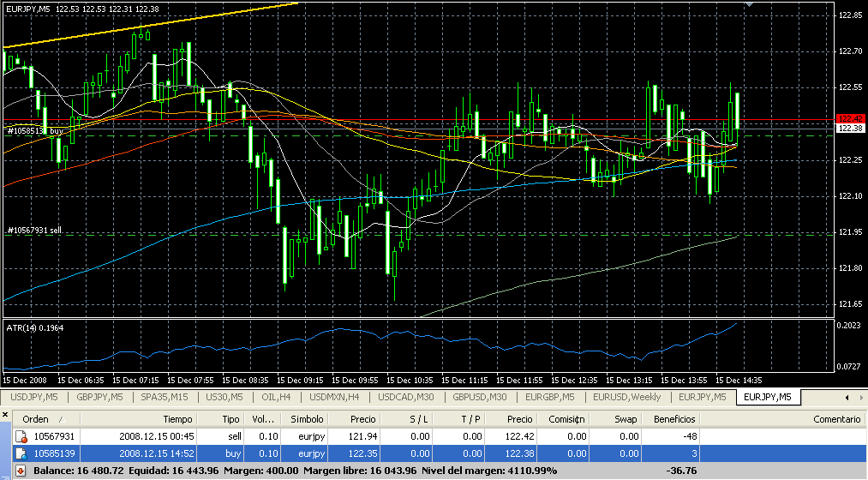Viewport: 868px width, 480px height.
Task: Click the red 122.42 price axis label
Action: (851, 118)
